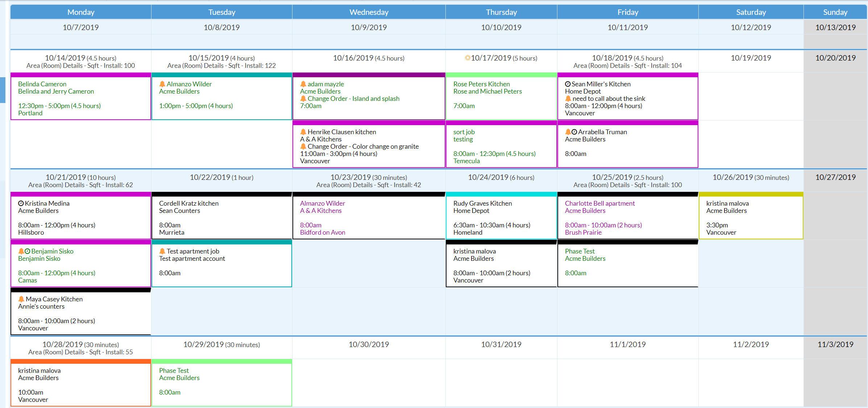Viewport: 868px width, 408px height.
Task: Click the bell on Henrike Clausen kitchen
Action: (303, 132)
